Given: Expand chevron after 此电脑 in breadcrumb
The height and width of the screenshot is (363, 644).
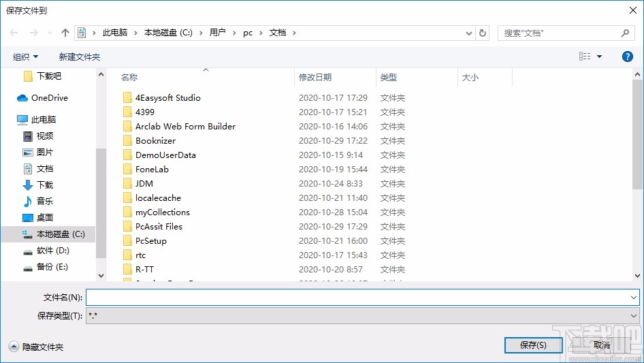Looking at the screenshot, I should coord(135,33).
